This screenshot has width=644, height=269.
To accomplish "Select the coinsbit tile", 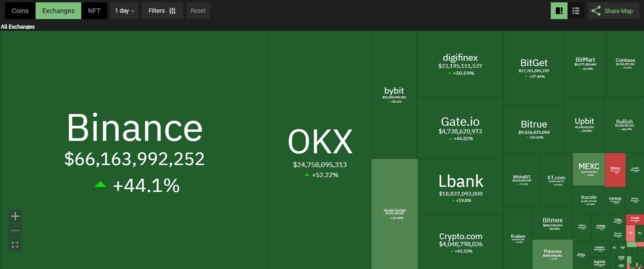I will pyautogui.click(x=635, y=170).
